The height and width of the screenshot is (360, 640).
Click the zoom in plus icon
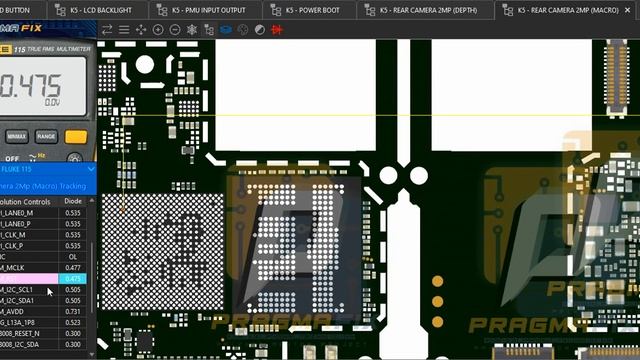(x=158, y=29)
